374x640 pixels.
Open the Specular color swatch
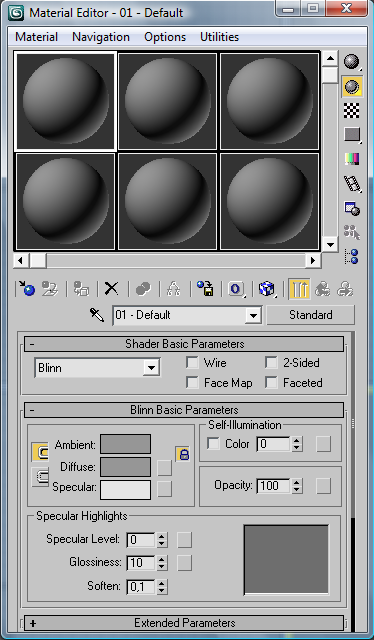click(x=125, y=490)
